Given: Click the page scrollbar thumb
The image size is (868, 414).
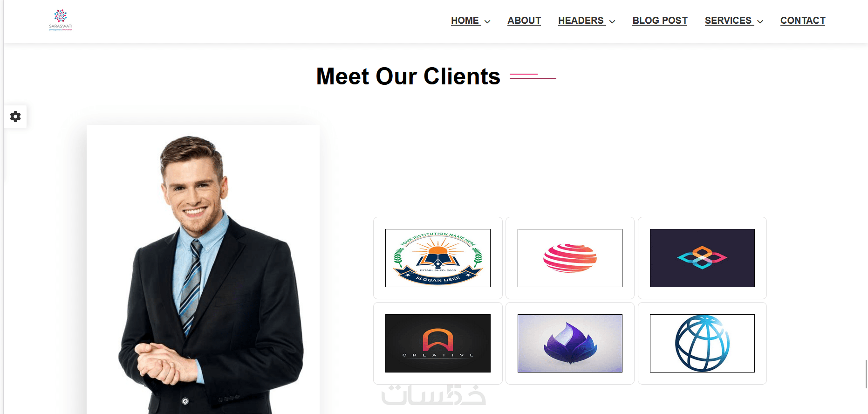Looking at the screenshot, I should 866,374.
